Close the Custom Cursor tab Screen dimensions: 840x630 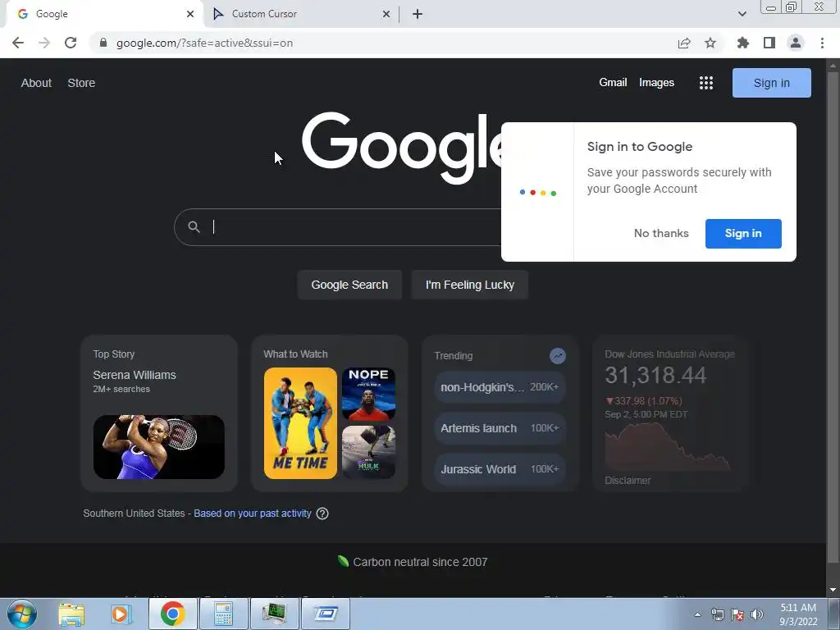(386, 14)
